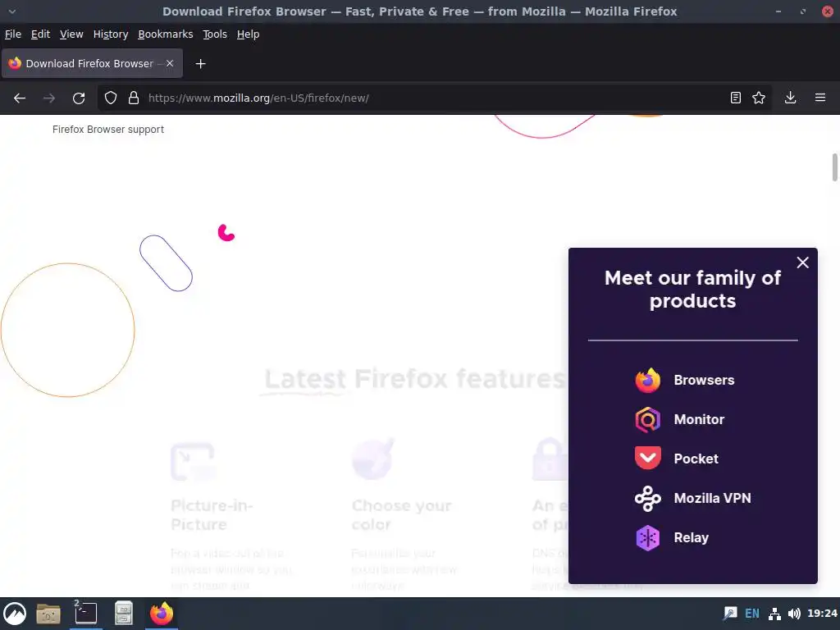Click the Firefox Browsers logo icon
840x630 pixels.
648,381
